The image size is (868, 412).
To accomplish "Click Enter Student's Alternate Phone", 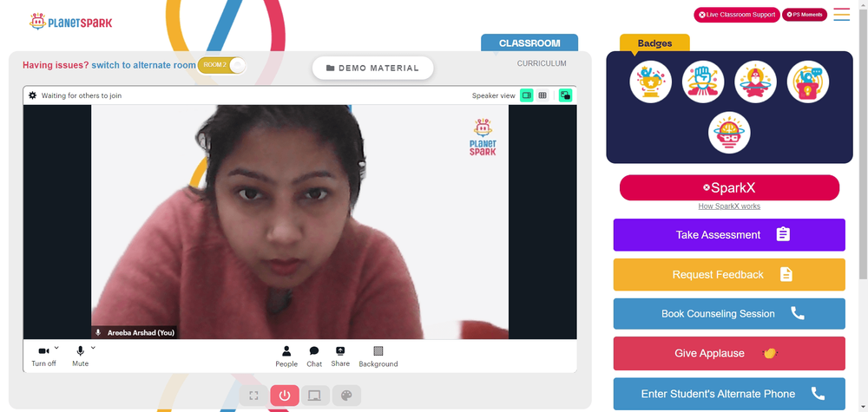I will [x=729, y=394].
